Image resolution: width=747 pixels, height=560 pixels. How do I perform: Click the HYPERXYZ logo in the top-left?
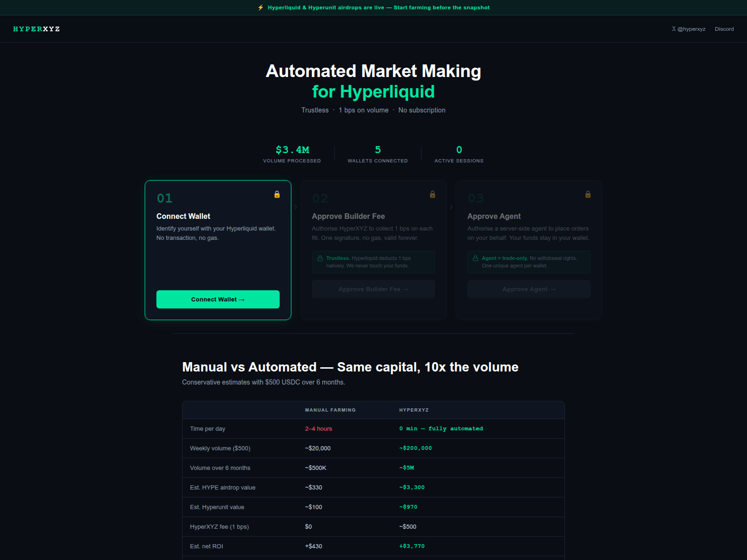click(x=36, y=28)
